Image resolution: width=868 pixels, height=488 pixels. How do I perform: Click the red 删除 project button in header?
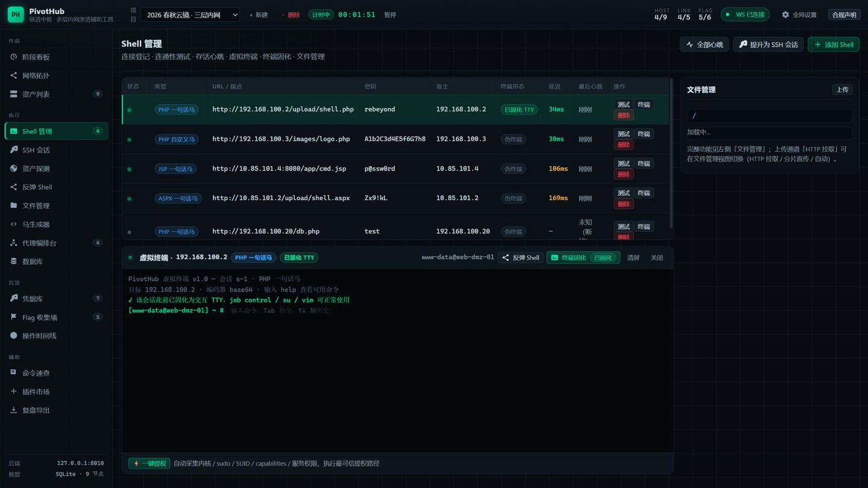tap(291, 15)
